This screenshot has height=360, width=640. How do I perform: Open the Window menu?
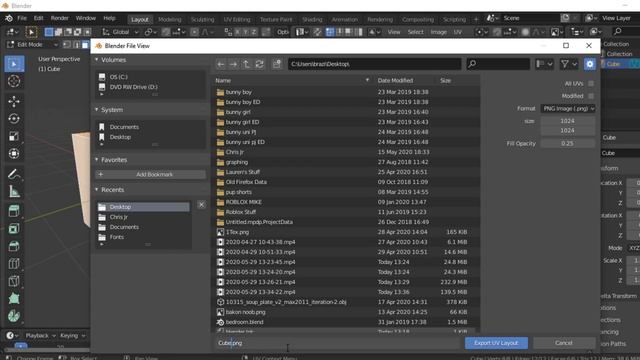pos(86,18)
